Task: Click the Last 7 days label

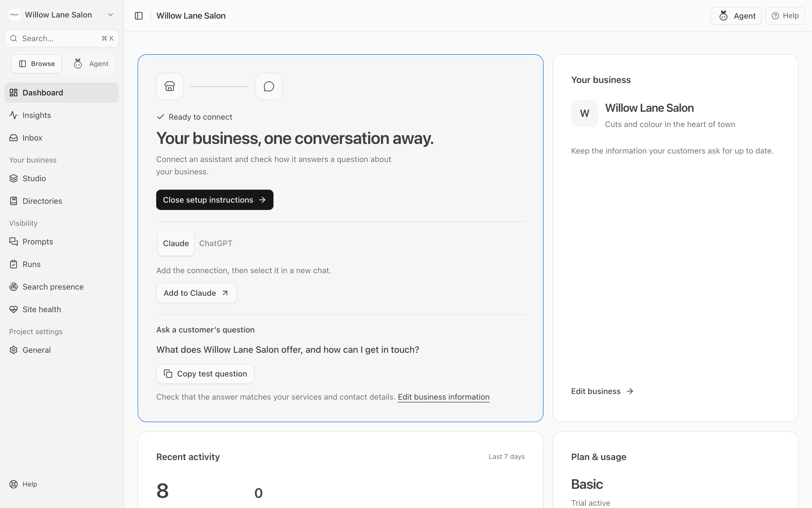Action: [x=507, y=457]
